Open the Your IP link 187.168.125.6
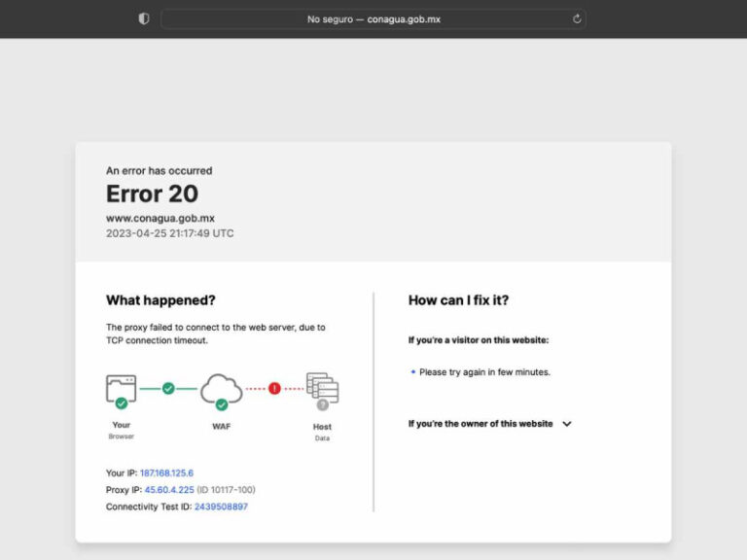 [x=166, y=472]
